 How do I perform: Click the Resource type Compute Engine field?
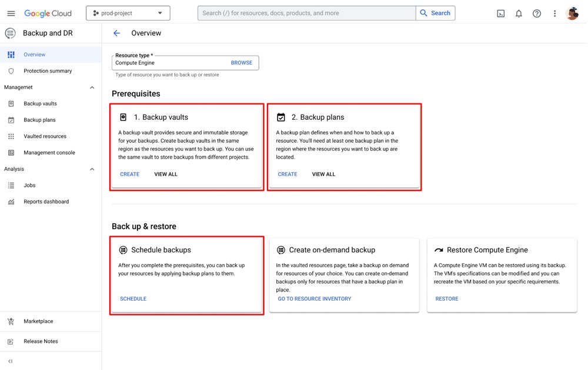pos(185,63)
